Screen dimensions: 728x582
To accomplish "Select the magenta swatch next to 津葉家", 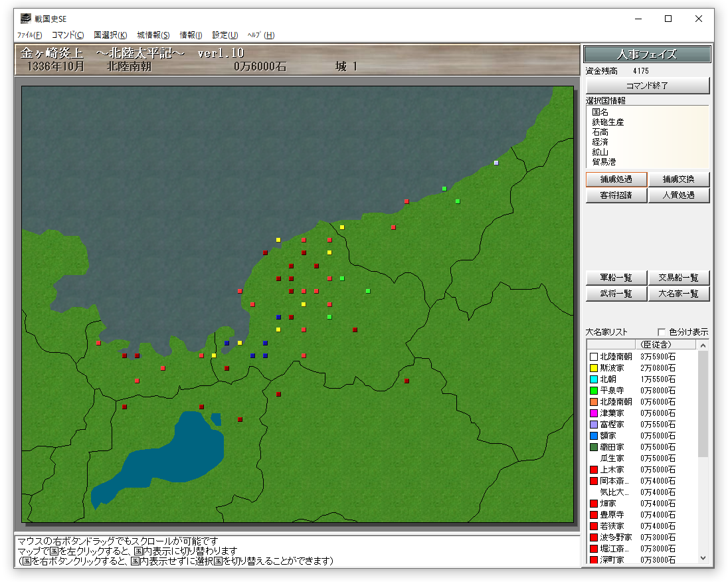I will point(594,413).
